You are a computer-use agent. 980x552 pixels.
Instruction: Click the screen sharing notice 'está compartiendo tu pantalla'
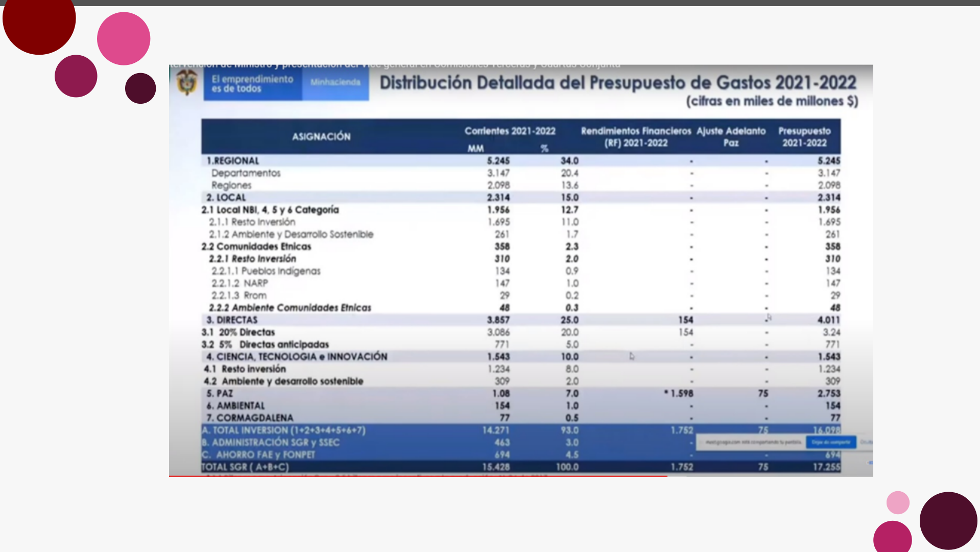pyautogui.click(x=753, y=442)
